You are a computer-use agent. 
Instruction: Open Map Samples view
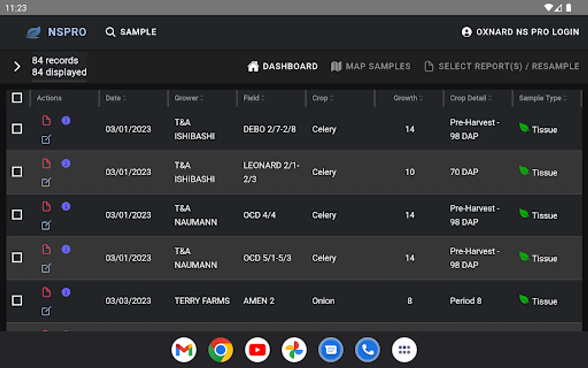click(370, 66)
